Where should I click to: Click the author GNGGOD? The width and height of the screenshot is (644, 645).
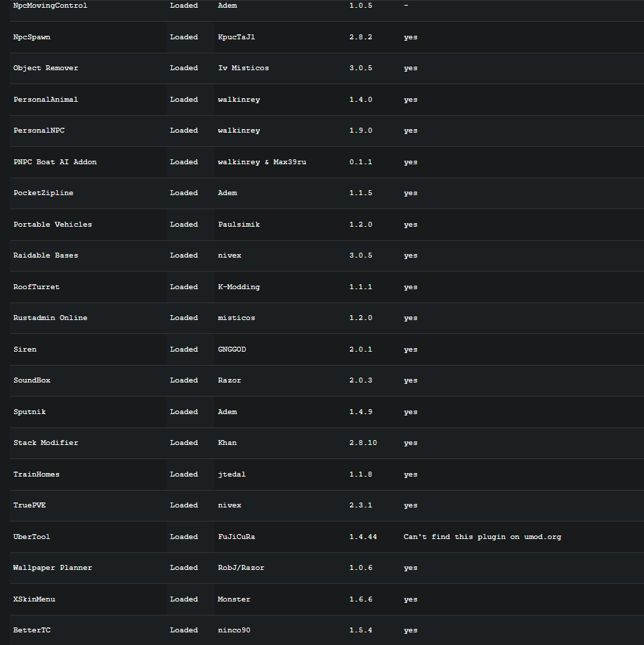click(232, 350)
